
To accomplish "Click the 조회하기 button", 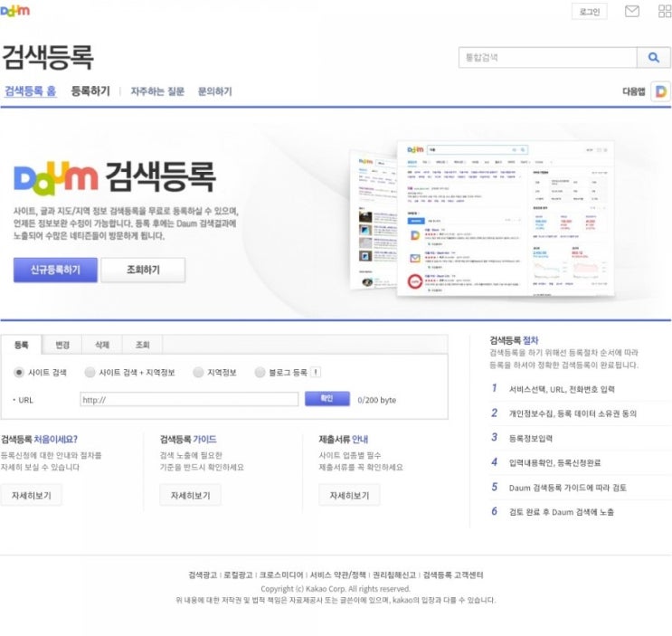I will click(143, 270).
